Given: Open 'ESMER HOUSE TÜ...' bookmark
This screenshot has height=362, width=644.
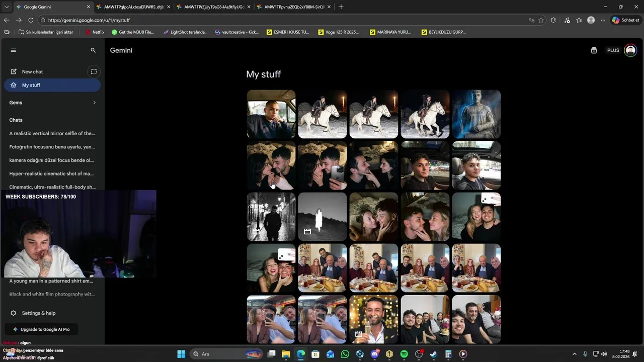Looking at the screenshot, I should point(288,32).
